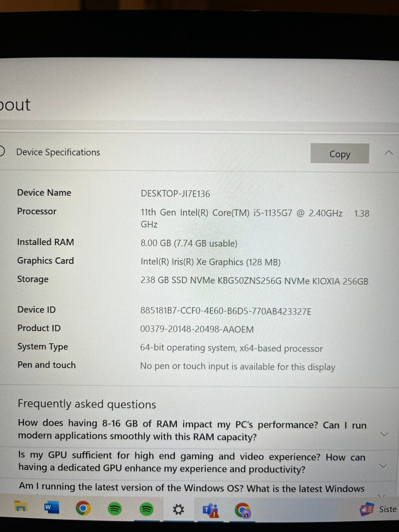The image size is (399, 532).
Task: Copy the device specifications
Action: [340, 154]
